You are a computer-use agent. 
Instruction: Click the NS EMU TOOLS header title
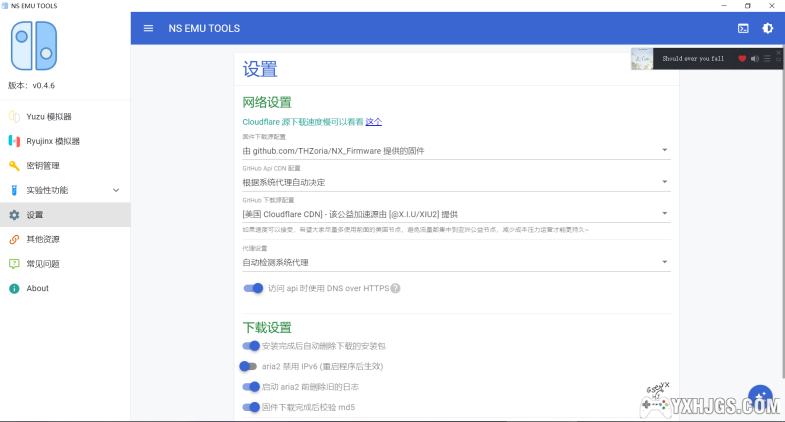pyautogui.click(x=204, y=29)
